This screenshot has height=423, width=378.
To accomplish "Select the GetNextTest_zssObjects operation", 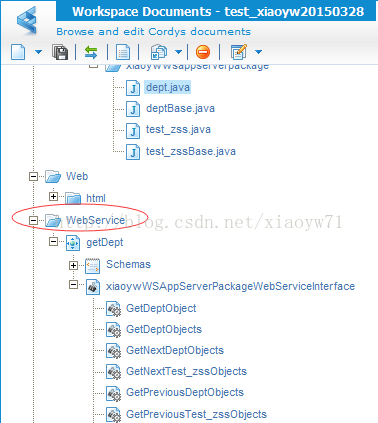I will point(186,371).
